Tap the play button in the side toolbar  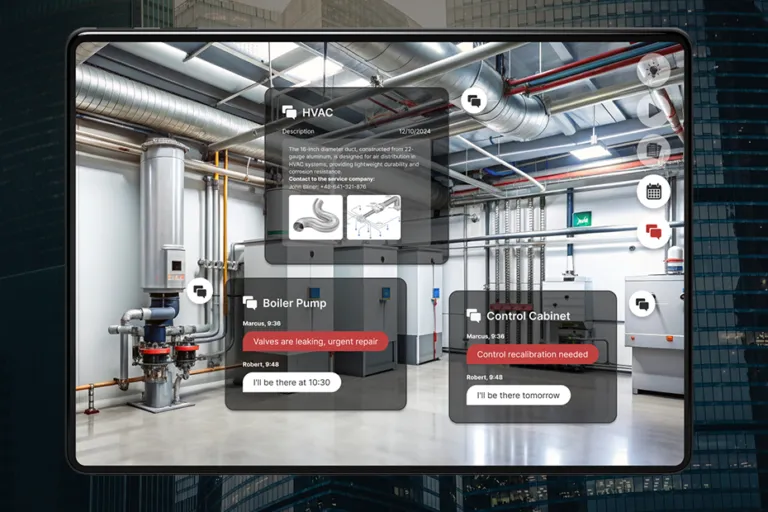(653, 111)
